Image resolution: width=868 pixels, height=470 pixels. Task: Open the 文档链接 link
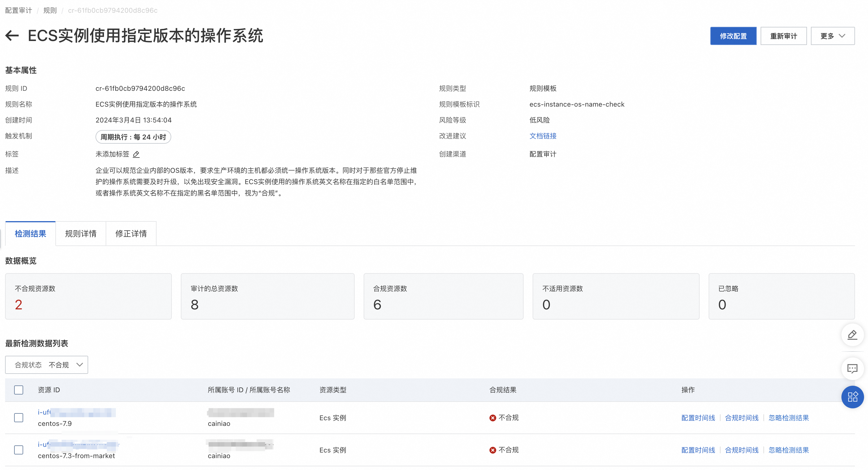[542, 136]
